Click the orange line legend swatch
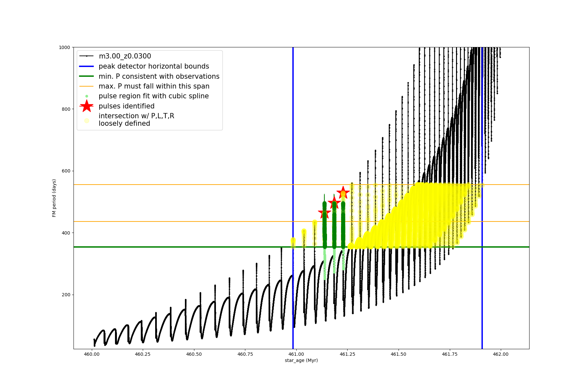This screenshot has height=392, width=588. click(87, 86)
